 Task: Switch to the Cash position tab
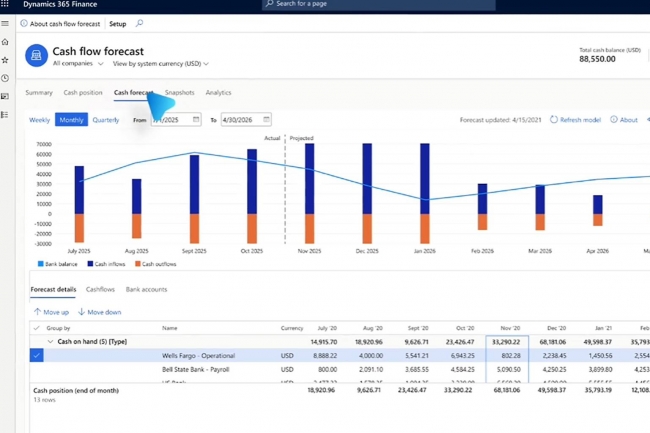[x=83, y=92]
